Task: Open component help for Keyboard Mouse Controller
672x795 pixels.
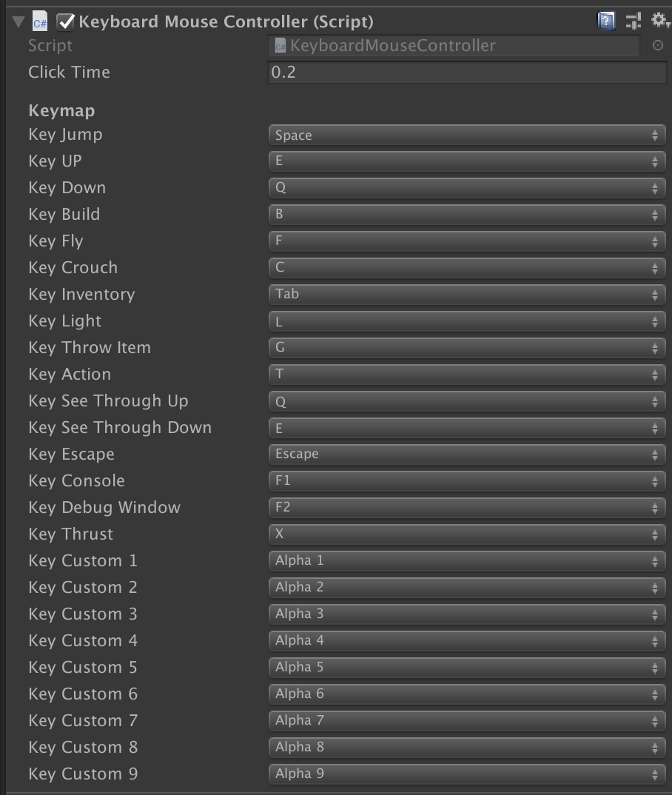Action: [x=606, y=20]
